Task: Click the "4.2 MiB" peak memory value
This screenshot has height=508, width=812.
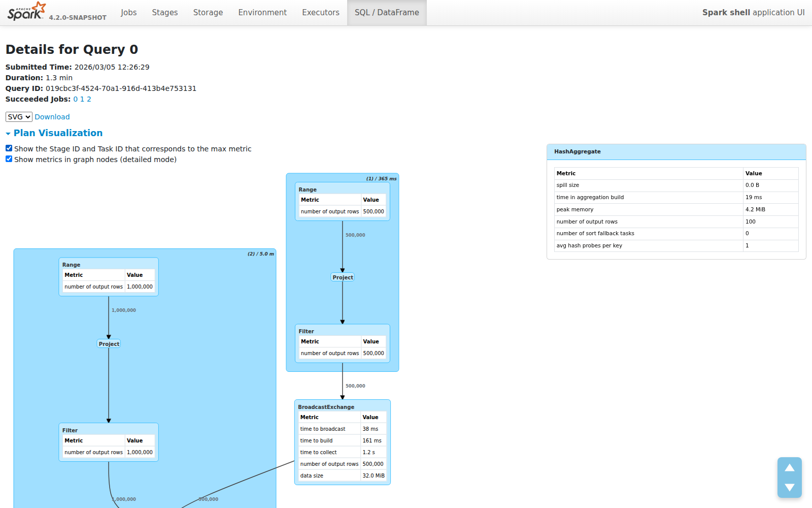Action: point(755,209)
